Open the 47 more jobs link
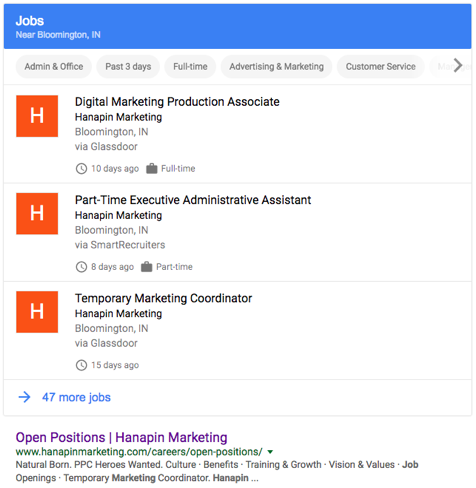 click(x=76, y=397)
